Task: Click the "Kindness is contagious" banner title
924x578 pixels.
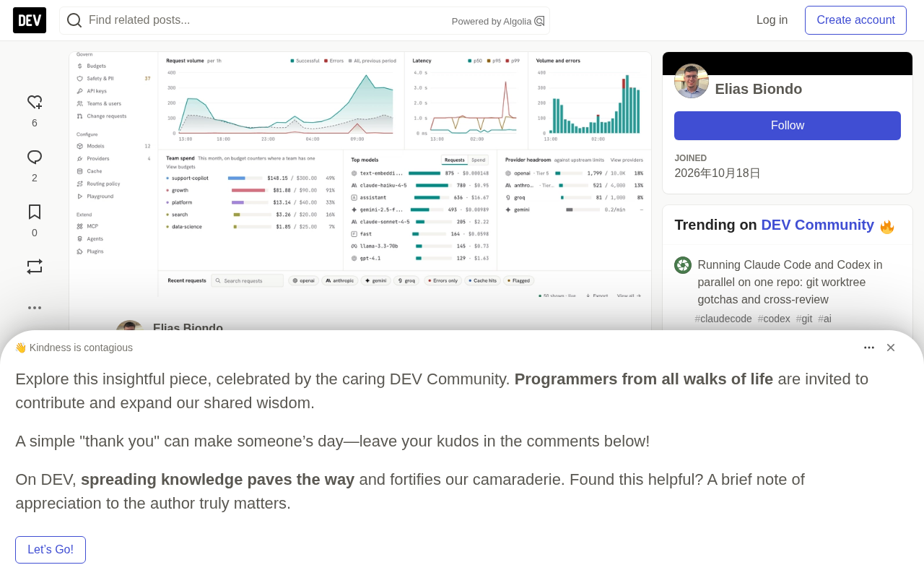Action: coord(74,348)
